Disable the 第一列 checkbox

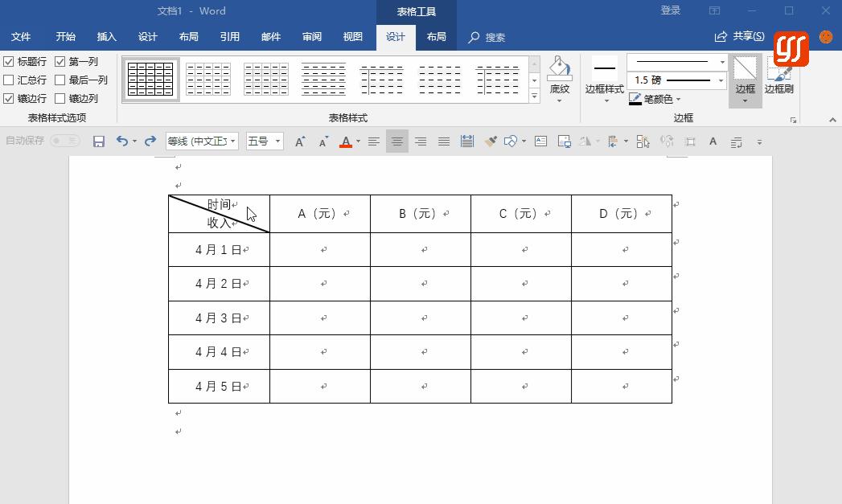point(60,61)
